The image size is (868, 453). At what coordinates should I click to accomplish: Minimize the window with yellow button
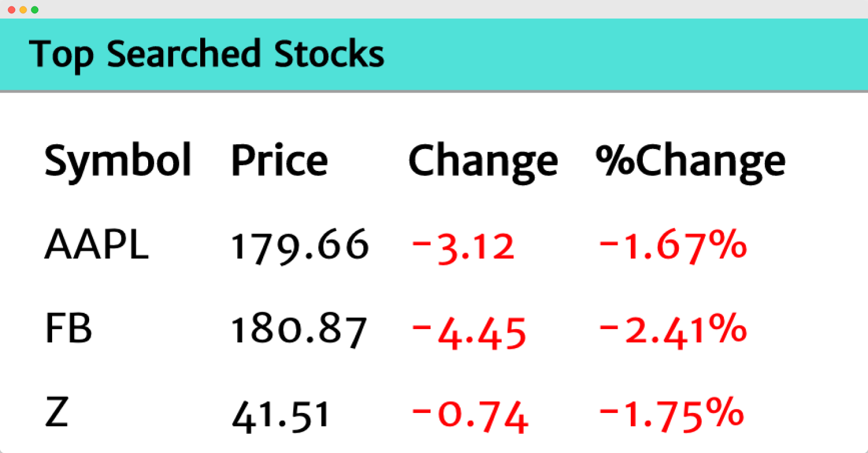pyautogui.click(x=23, y=10)
